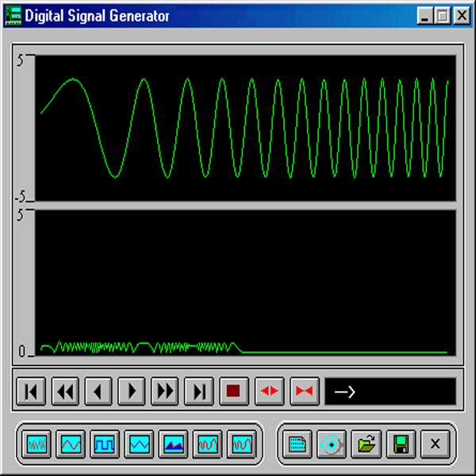Click the upper chirp waveform display

(246, 128)
